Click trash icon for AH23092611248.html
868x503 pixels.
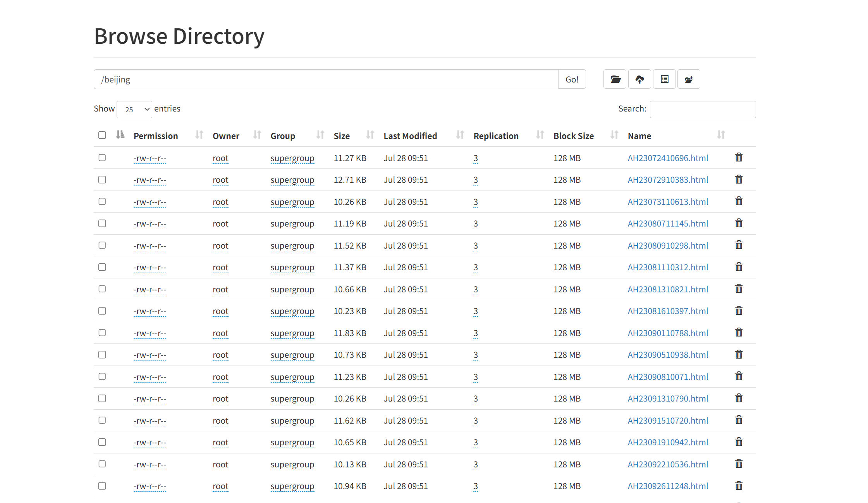click(739, 486)
